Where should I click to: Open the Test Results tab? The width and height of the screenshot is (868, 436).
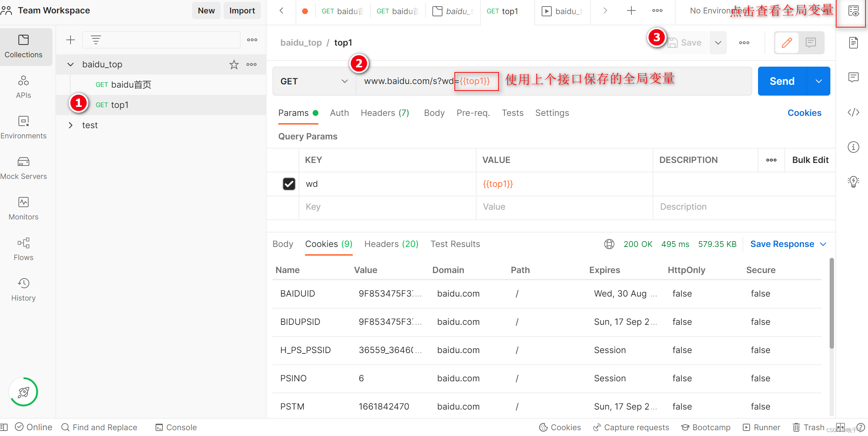(455, 244)
